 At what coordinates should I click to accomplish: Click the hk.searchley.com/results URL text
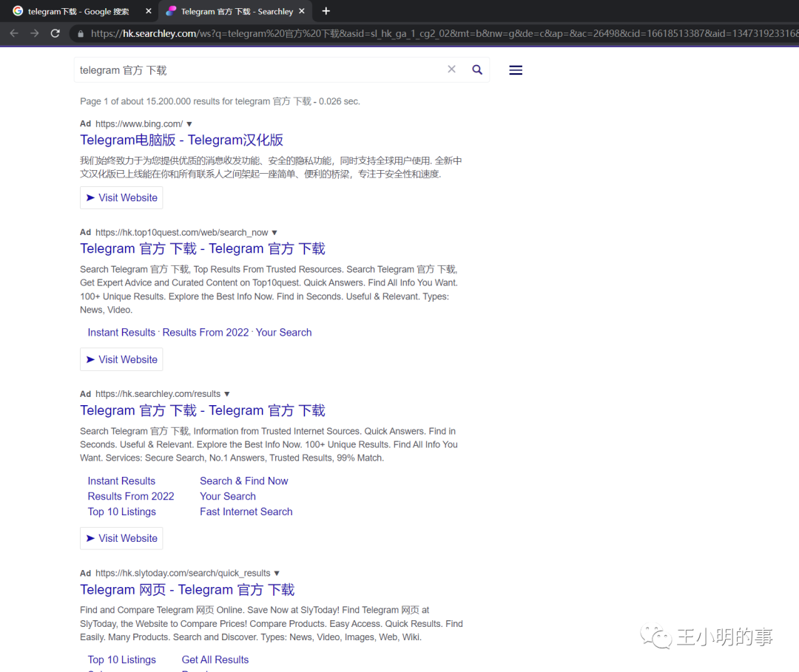[158, 394]
